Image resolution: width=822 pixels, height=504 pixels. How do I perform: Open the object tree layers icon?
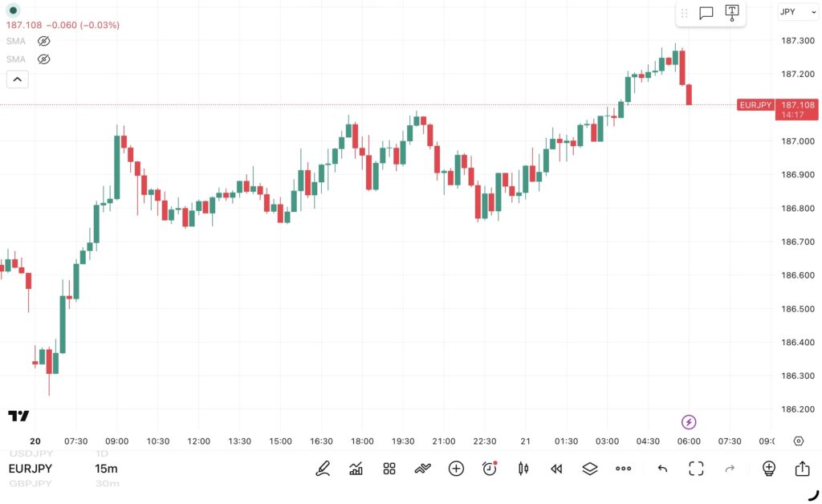(x=590, y=469)
